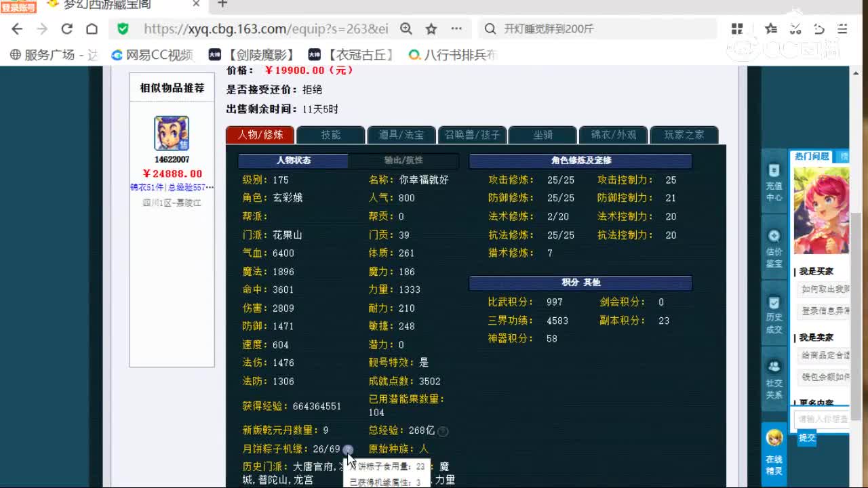This screenshot has width=868, height=488.
Task: Click the browser page refresh icon
Action: click(67, 28)
